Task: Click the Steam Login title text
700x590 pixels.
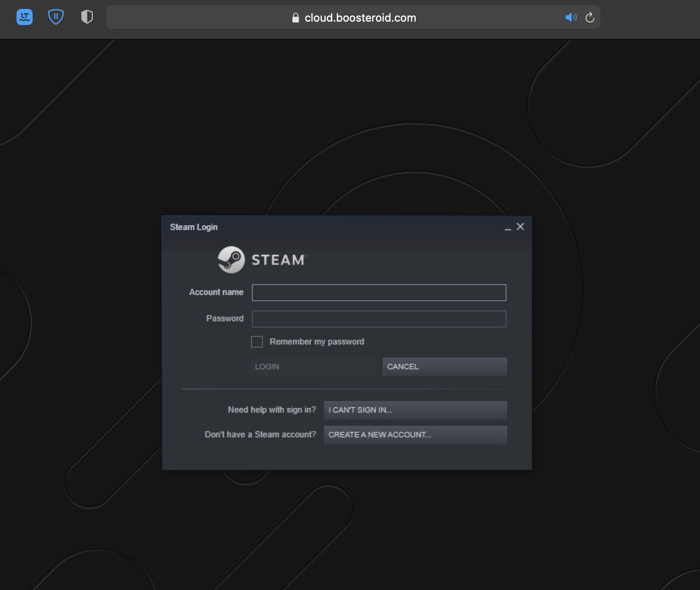Action: 194,227
